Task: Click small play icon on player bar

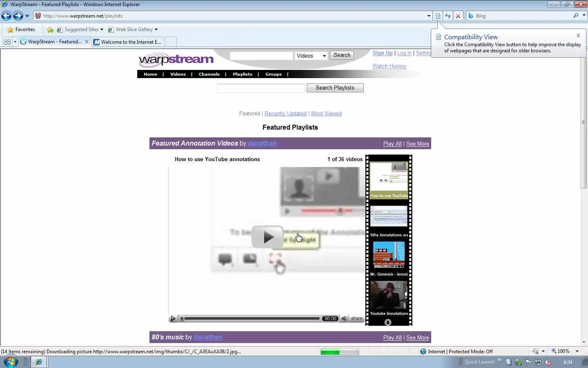Action: click(173, 319)
